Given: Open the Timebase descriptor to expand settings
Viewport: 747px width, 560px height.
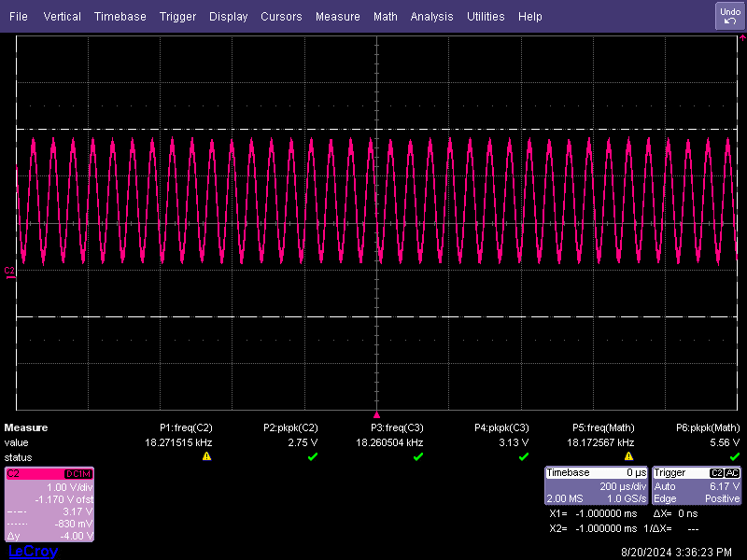Looking at the screenshot, I should coord(570,472).
